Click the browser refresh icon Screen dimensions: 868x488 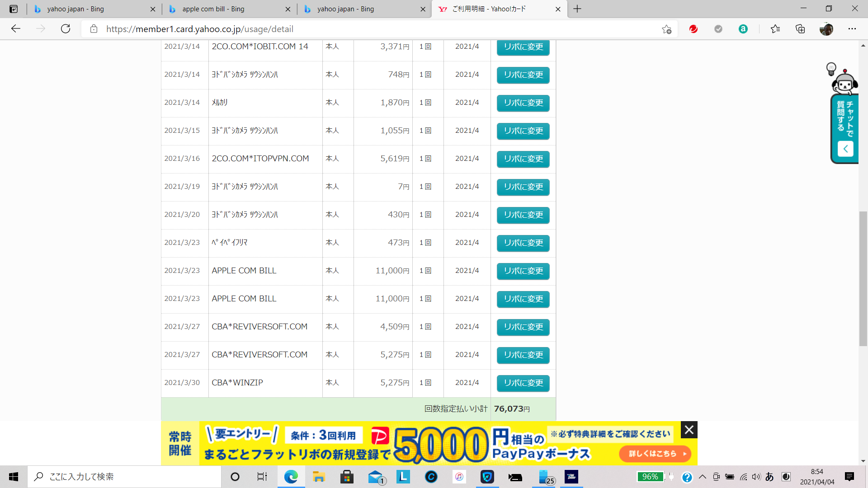66,29
